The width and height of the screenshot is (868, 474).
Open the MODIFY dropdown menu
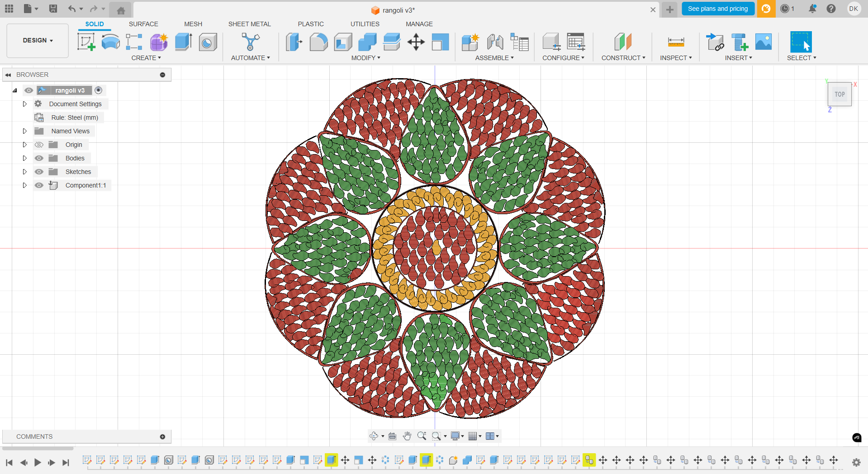point(365,58)
